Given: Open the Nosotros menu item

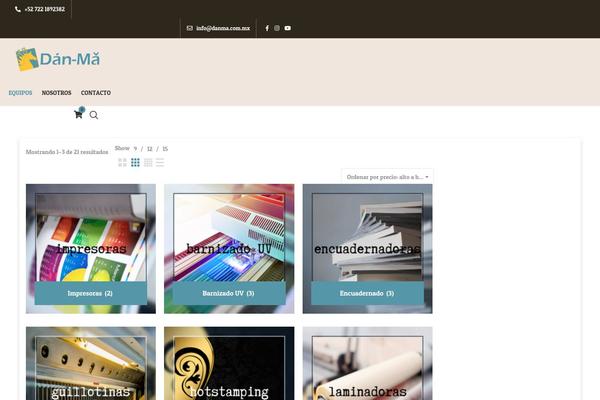Looking at the screenshot, I should (x=57, y=93).
